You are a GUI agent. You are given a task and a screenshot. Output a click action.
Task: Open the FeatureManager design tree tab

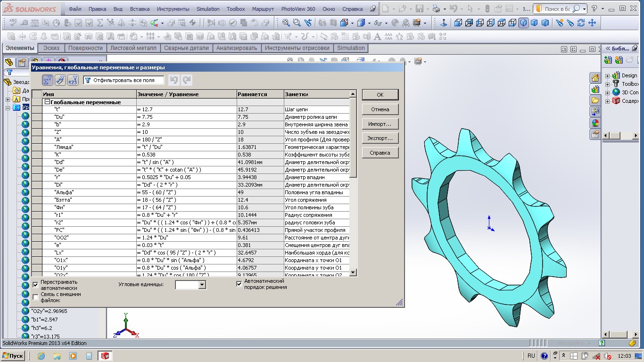(9, 62)
